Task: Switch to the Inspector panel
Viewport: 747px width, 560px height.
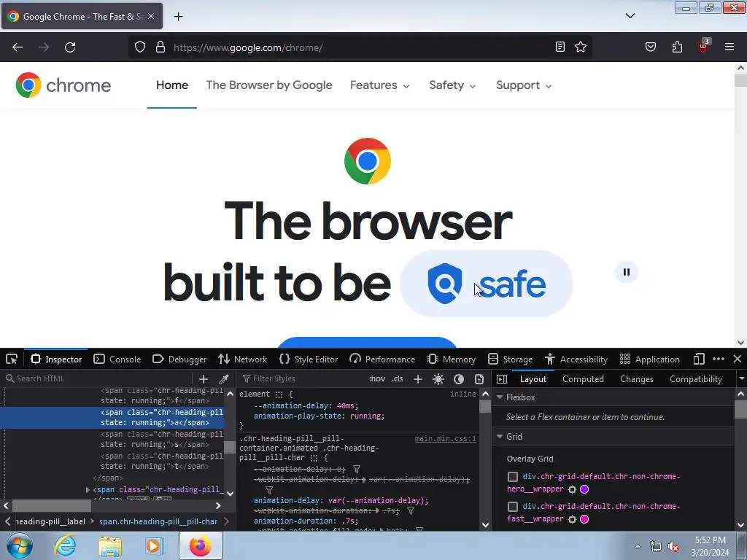Action: (56, 359)
